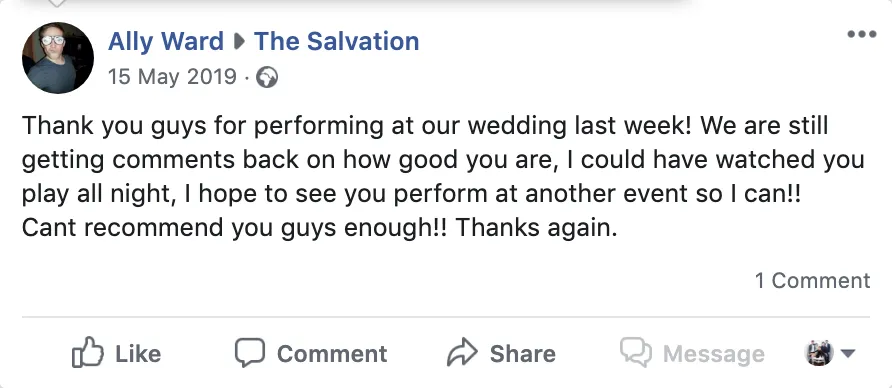The width and height of the screenshot is (892, 388).
Task: Click the globe public privacy icon
Action: click(x=267, y=77)
